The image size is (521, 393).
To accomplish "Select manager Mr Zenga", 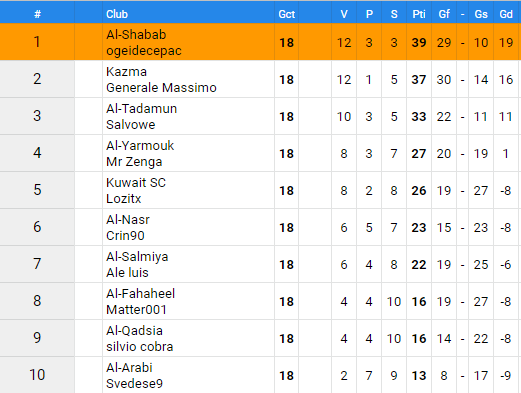I will pyautogui.click(x=134, y=162).
